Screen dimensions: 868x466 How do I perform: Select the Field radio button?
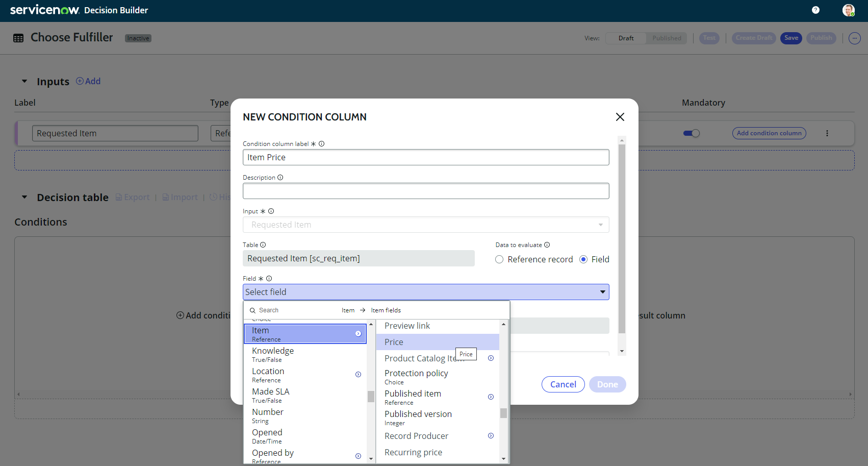(583, 259)
